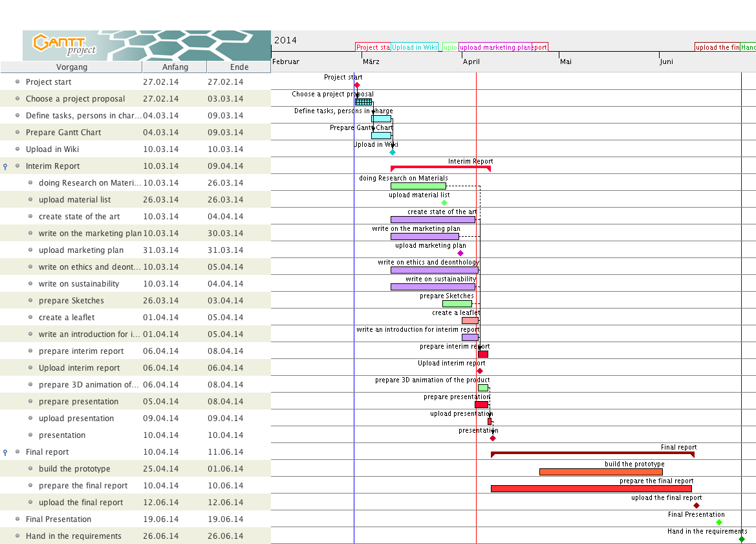Screen dimensions: 756x544
Task: Click the Interim Report summary bar in chart
Action: tap(440, 168)
